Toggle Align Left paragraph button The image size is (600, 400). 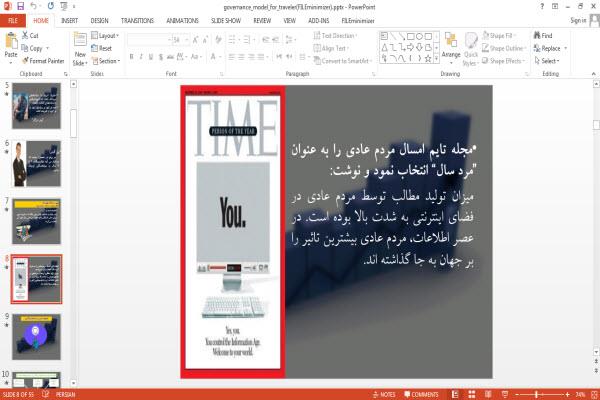[x=232, y=57]
